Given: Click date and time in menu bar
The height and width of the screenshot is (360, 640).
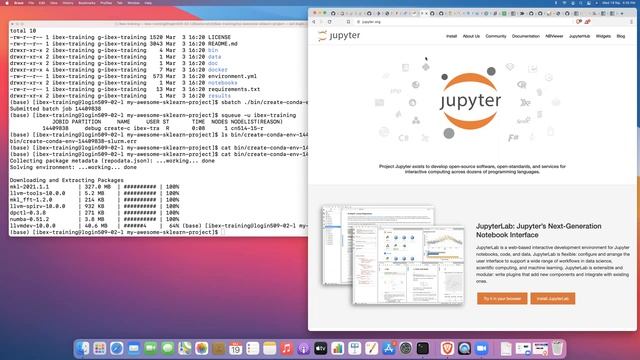Looking at the screenshot, I should pyautogui.click(x=618, y=3).
